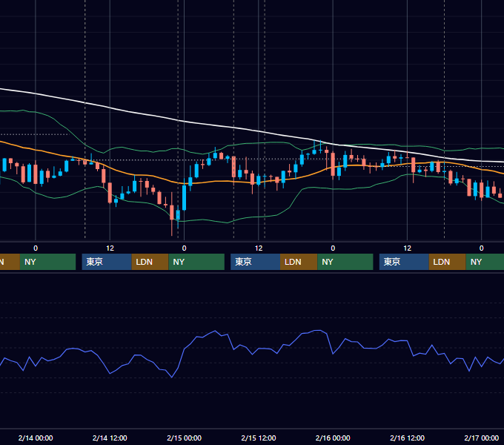The image size is (504, 445).
Task: Select the LDN session block on 2/14
Action: 150,262
